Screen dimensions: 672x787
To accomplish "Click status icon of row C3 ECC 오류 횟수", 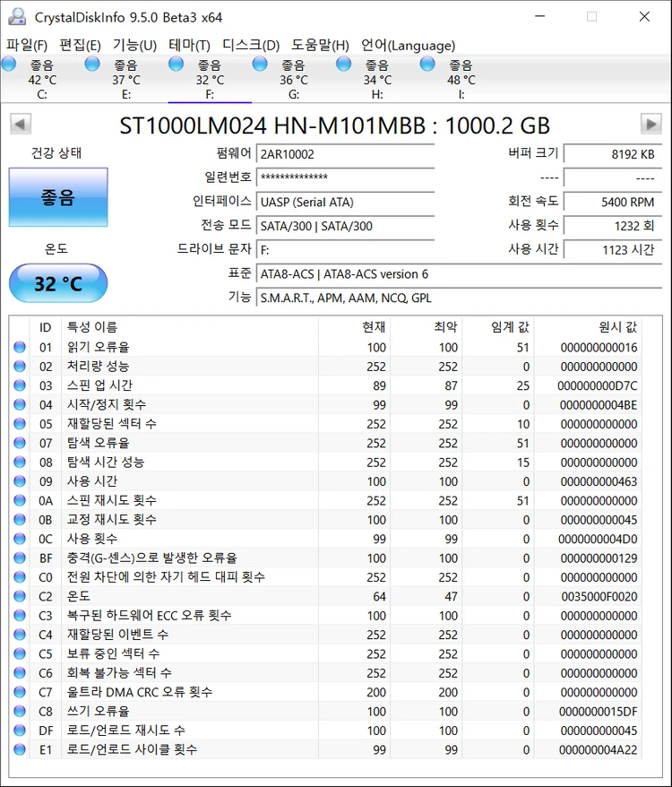I will tap(20, 615).
